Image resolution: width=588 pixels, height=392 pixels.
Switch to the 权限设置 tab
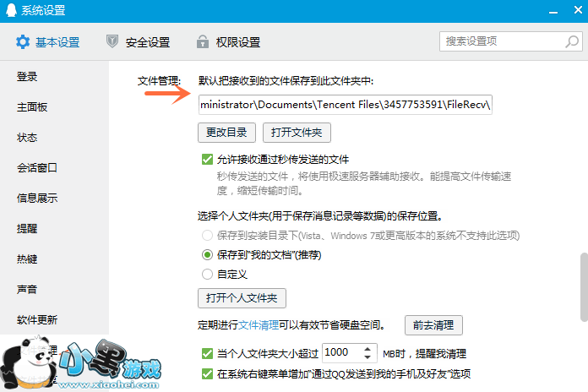228,42
